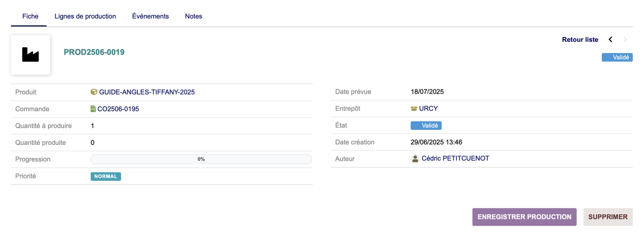Open the URCY warehouse link
The image size is (644, 239).
point(428,109)
